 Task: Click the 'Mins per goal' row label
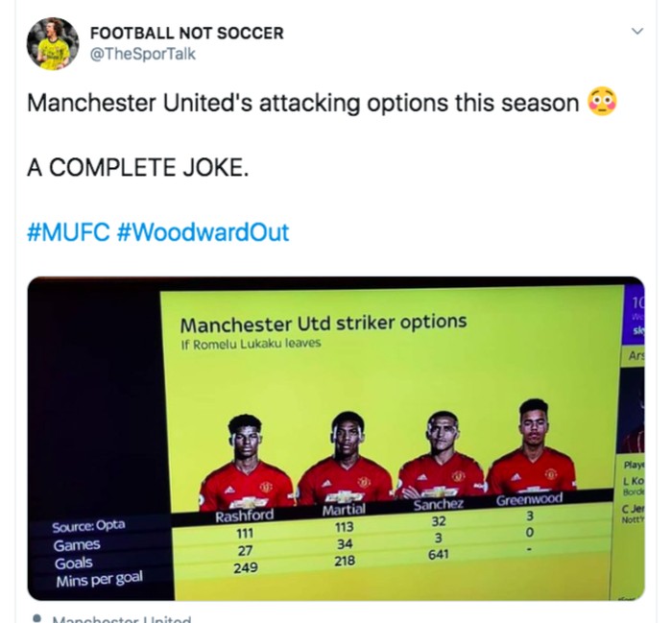tap(100, 580)
